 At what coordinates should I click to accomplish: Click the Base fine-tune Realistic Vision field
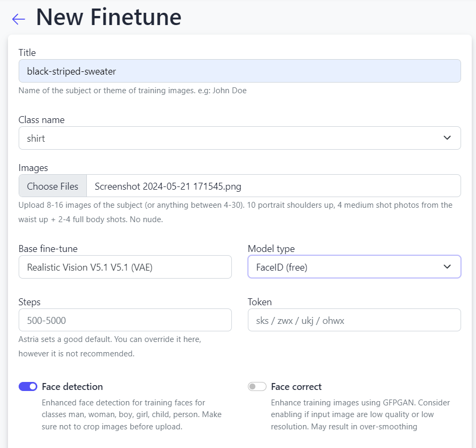click(125, 267)
